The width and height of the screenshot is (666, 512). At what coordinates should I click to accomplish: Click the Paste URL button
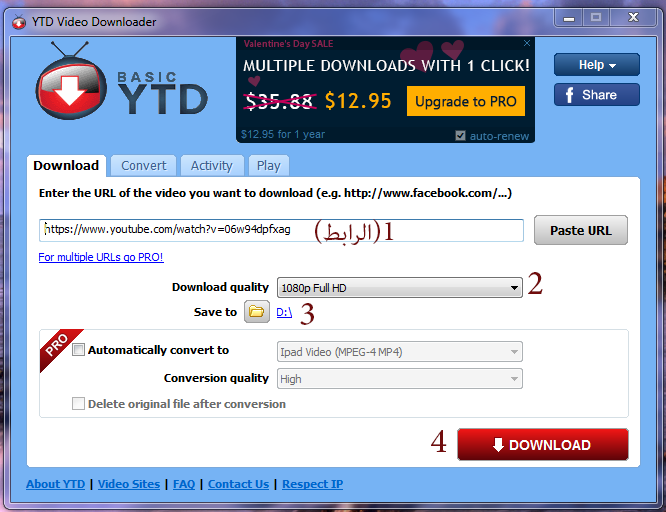(581, 230)
